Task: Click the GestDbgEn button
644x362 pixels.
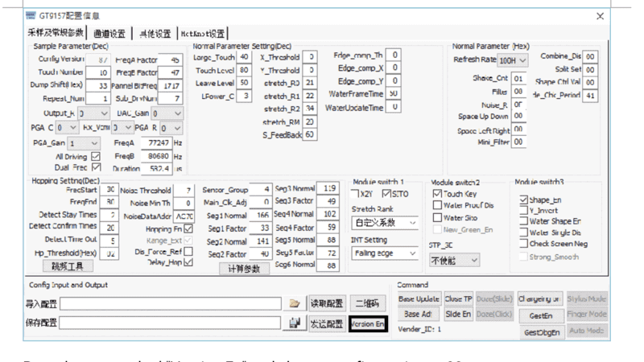Action: (x=542, y=332)
